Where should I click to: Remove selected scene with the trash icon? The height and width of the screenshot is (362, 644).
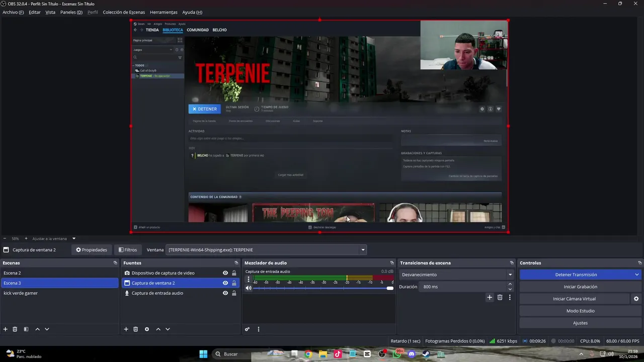tap(15, 329)
